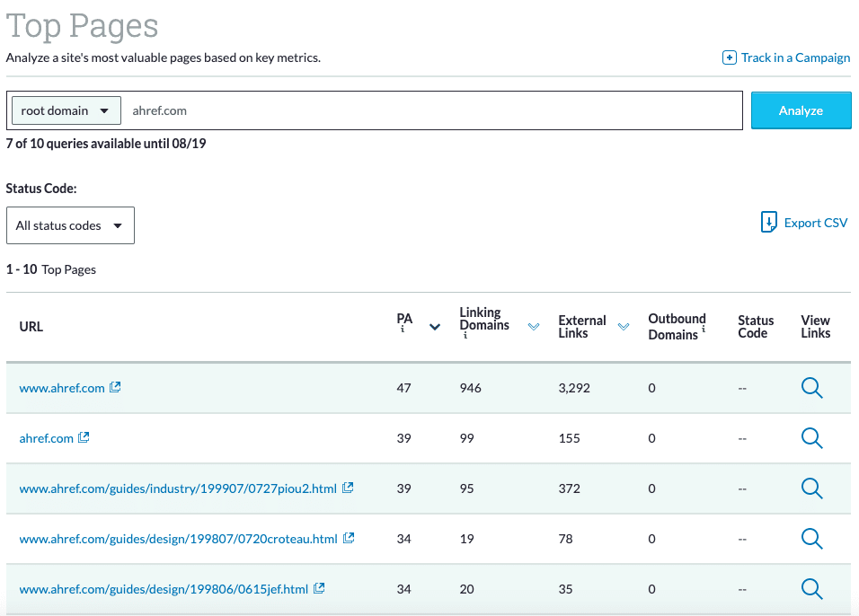Click the External Links value 372

pyautogui.click(x=569, y=489)
